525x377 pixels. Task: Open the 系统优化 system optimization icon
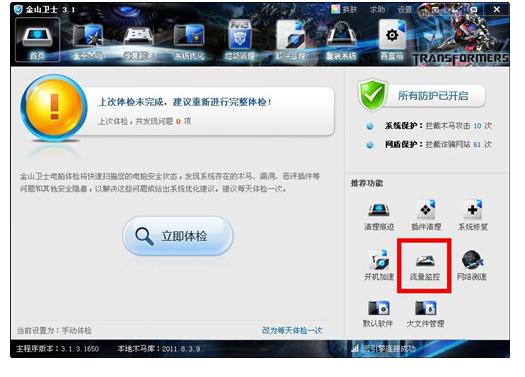(x=189, y=41)
